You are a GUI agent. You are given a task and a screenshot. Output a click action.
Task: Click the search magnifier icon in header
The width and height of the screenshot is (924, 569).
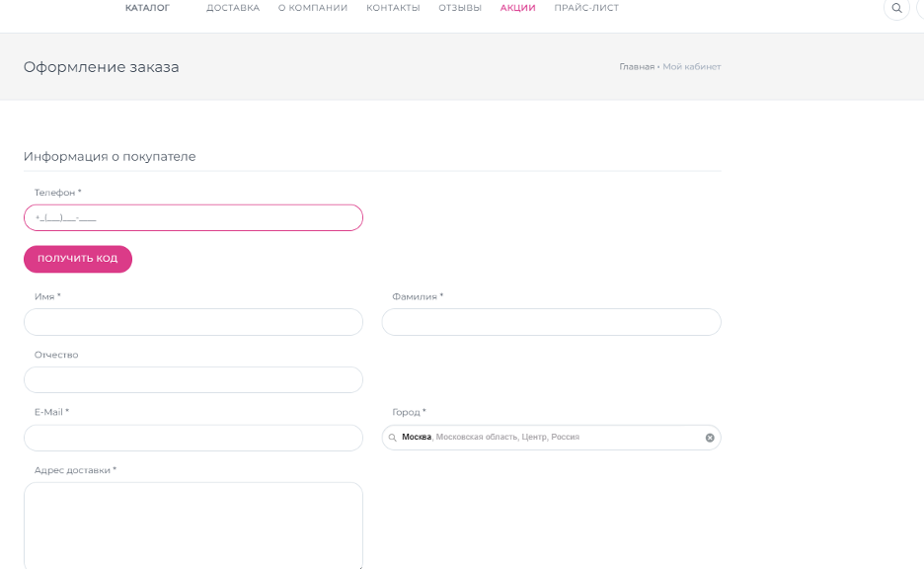pyautogui.click(x=896, y=8)
